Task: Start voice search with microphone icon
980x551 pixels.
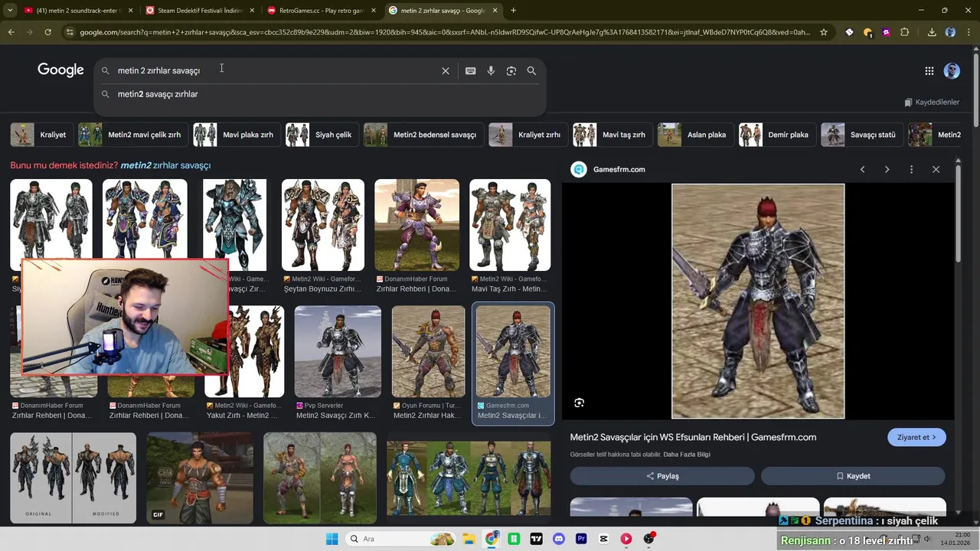Action: [491, 70]
